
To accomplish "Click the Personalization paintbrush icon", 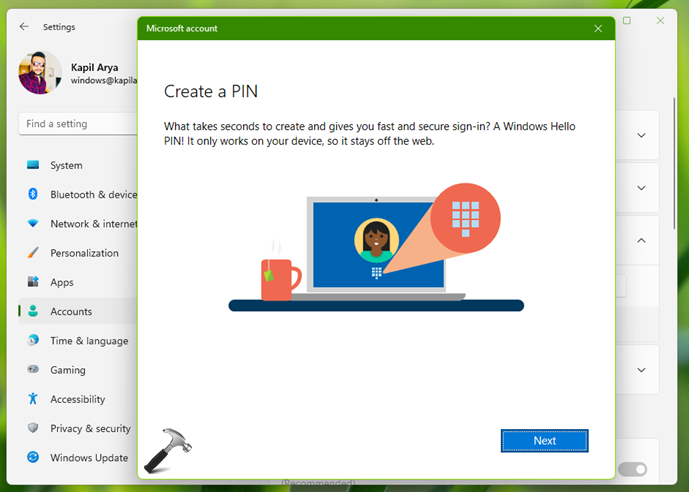I will coord(33,253).
